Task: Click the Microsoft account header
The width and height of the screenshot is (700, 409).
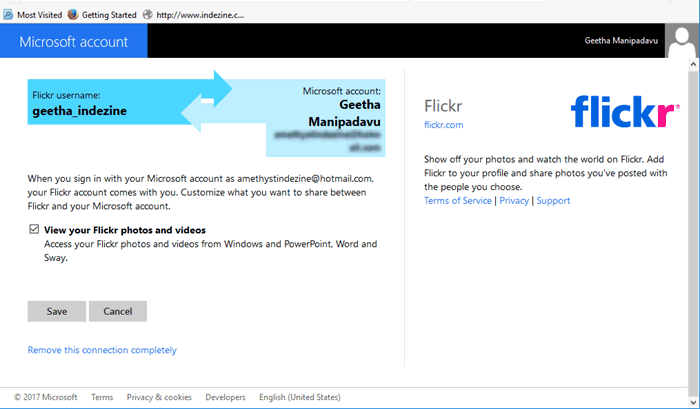Action: [x=74, y=41]
